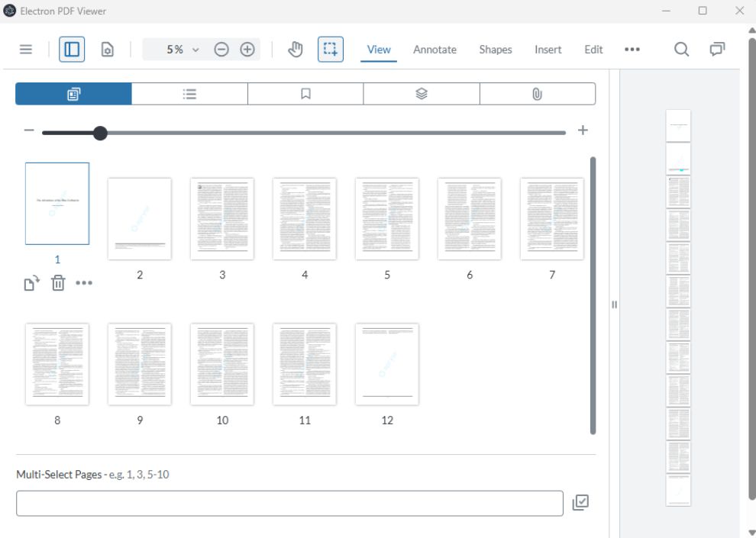Click the thumbnail size slider handle
This screenshot has height=538, width=756.
100,133
